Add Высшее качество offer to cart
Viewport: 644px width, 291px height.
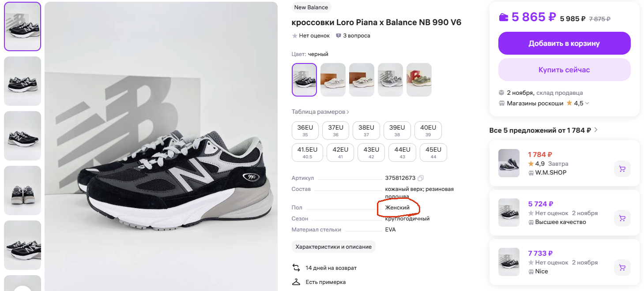622,218
